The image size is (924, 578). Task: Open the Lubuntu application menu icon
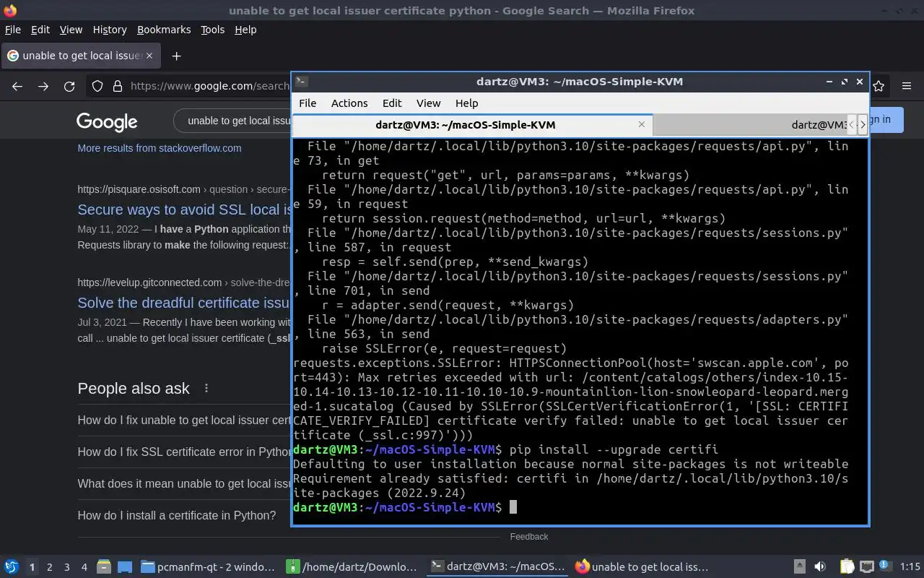(12, 567)
